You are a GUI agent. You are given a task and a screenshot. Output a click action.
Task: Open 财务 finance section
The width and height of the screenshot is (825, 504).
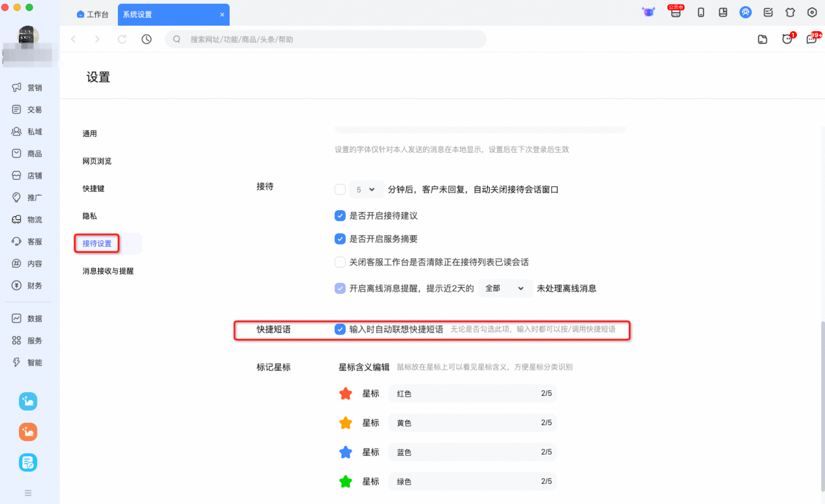tap(27, 285)
